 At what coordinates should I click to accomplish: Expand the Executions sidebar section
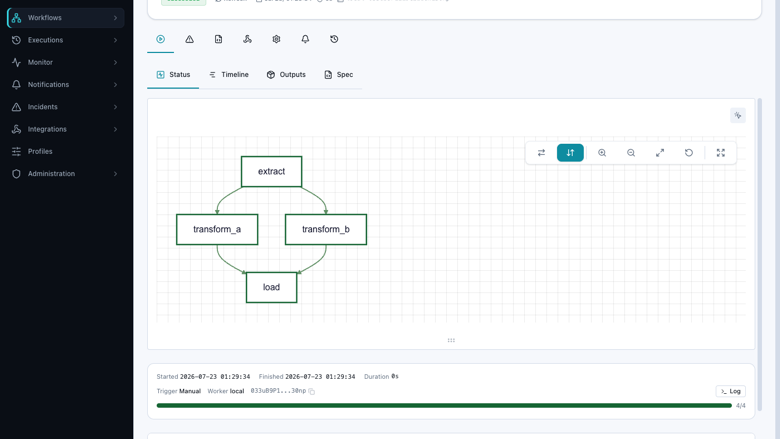pyautogui.click(x=66, y=40)
